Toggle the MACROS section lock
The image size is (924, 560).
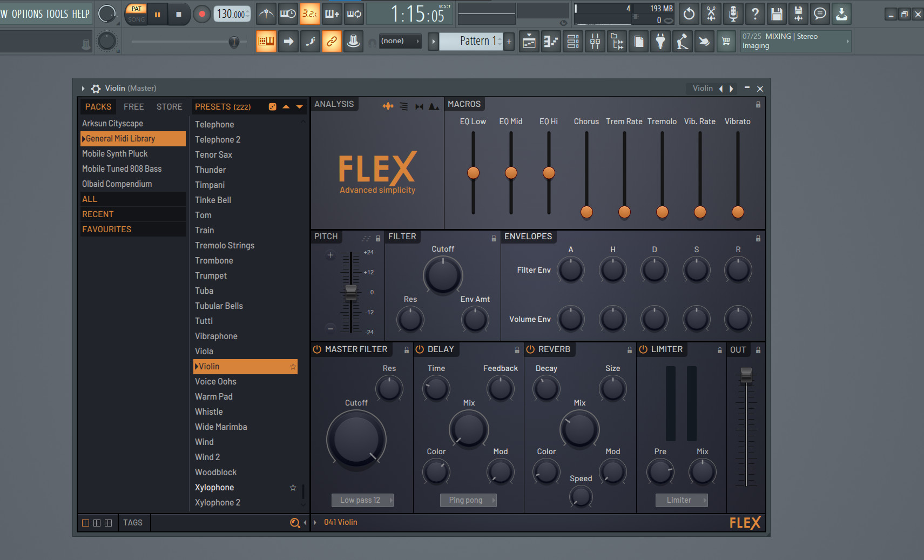click(x=758, y=104)
